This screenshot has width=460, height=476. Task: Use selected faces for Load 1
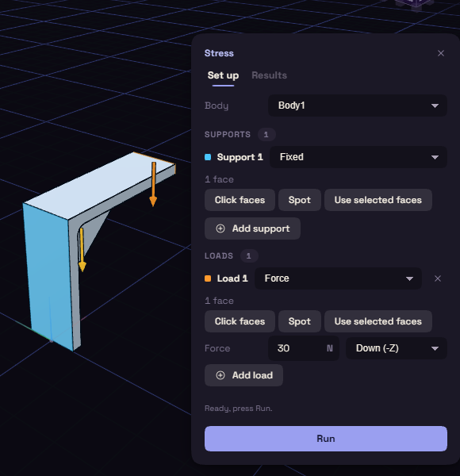point(378,321)
